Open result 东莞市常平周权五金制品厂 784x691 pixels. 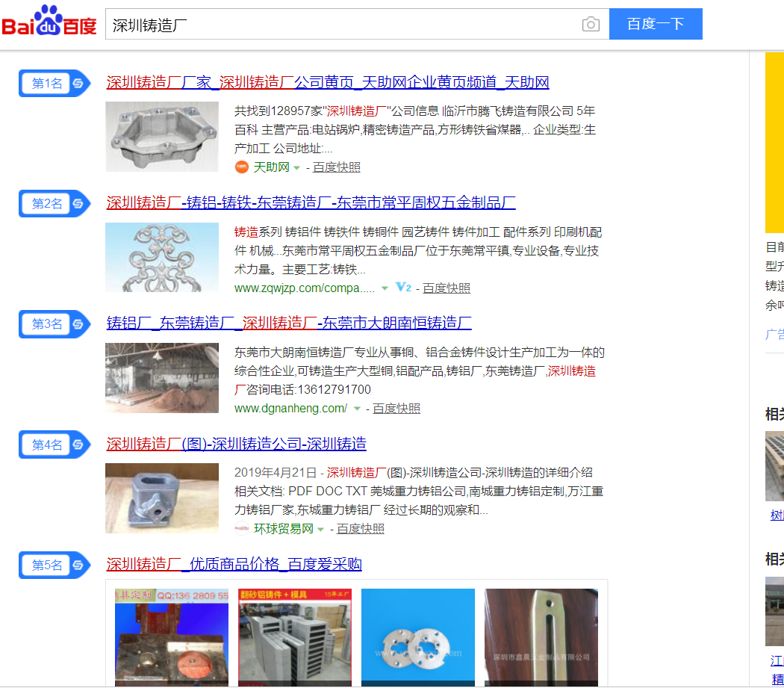[x=311, y=202]
